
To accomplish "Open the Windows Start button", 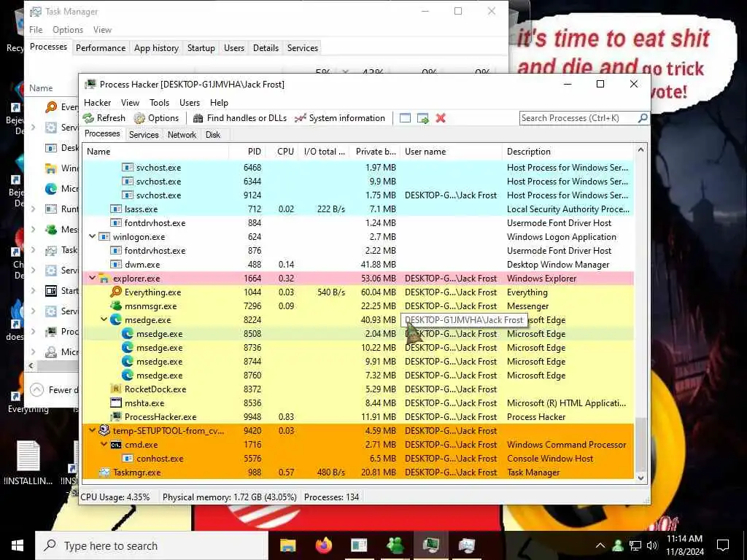I will point(18,545).
